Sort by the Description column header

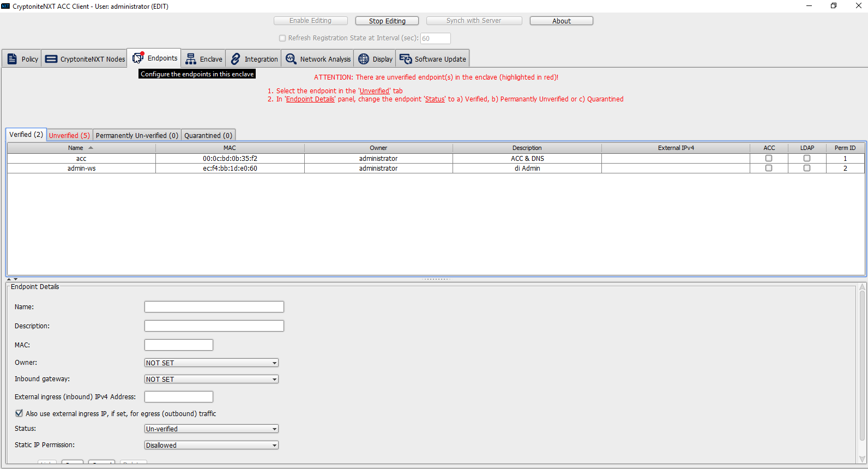point(527,148)
